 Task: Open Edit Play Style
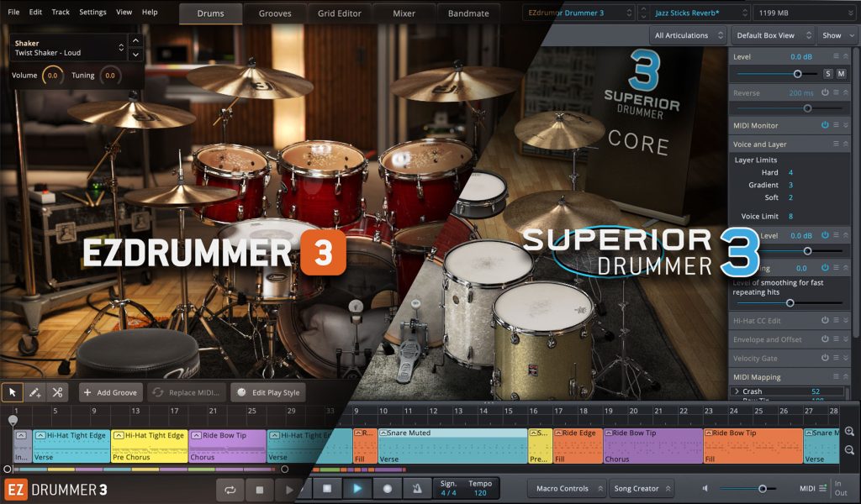(268, 392)
